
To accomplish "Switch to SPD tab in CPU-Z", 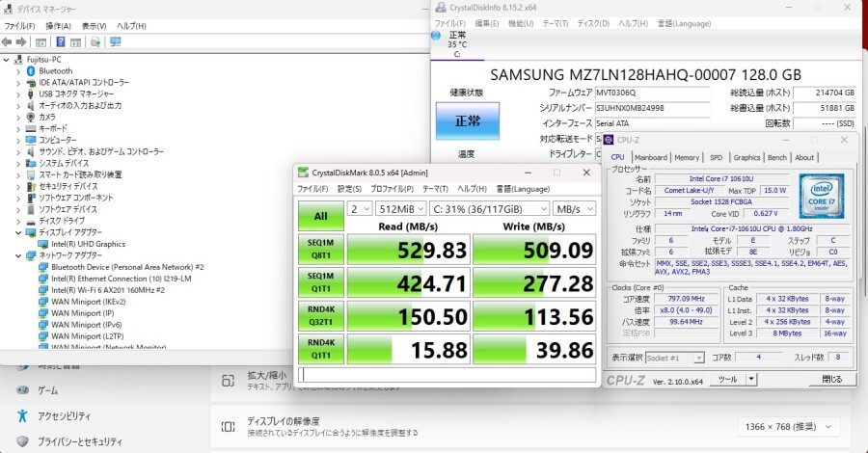I will [717, 158].
